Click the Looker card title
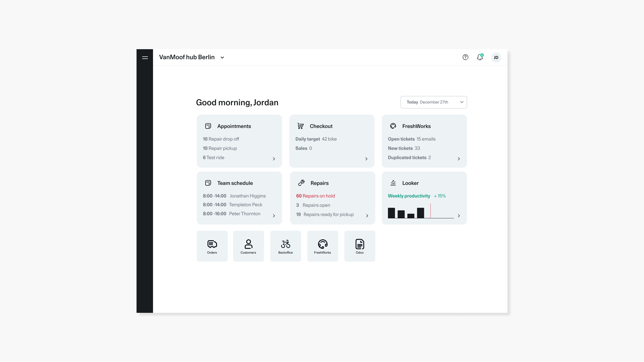The height and width of the screenshot is (362, 644). pyautogui.click(x=410, y=183)
